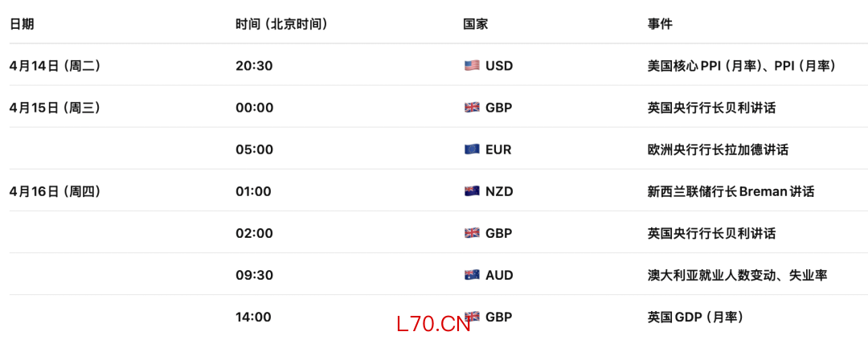Screen dimensions: 868x340
Task: Click the Australian flag beside AUD
Action: [472, 275]
